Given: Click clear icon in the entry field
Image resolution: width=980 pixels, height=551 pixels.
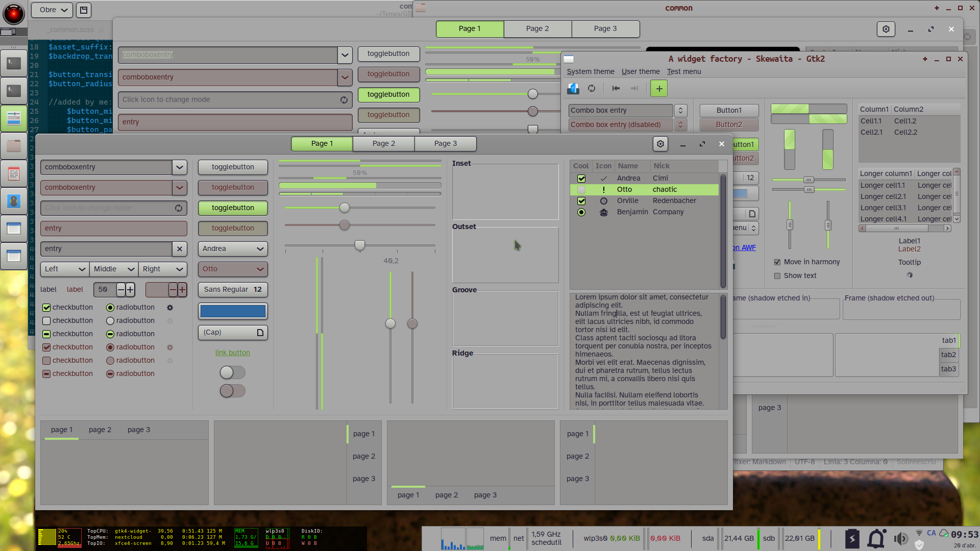Looking at the screenshot, I should 179,249.
